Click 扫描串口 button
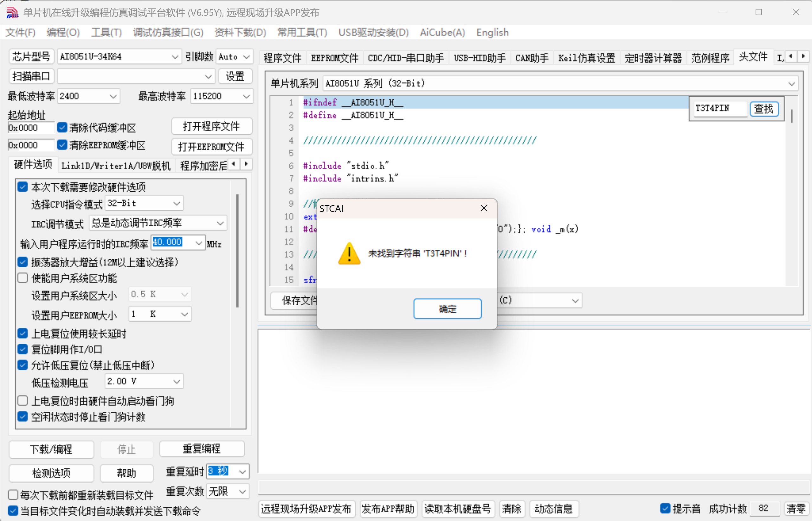This screenshot has height=521, width=812. 31,76
